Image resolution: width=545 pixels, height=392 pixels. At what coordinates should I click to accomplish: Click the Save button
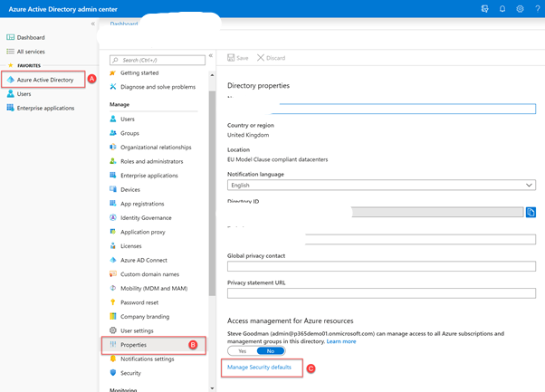(238, 58)
